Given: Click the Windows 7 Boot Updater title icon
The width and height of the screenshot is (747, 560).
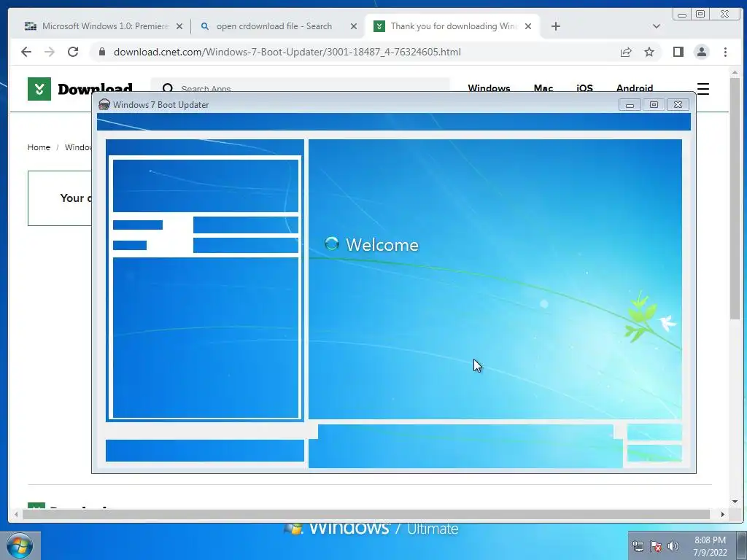Looking at the screenshot, I should click(x=104, y=105).
